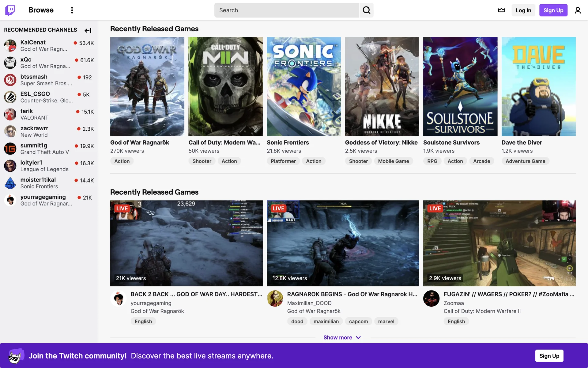Screen dimensions: 588x368
Task: Open the Sonic Frontiers game cover
Action: [303, 86]
